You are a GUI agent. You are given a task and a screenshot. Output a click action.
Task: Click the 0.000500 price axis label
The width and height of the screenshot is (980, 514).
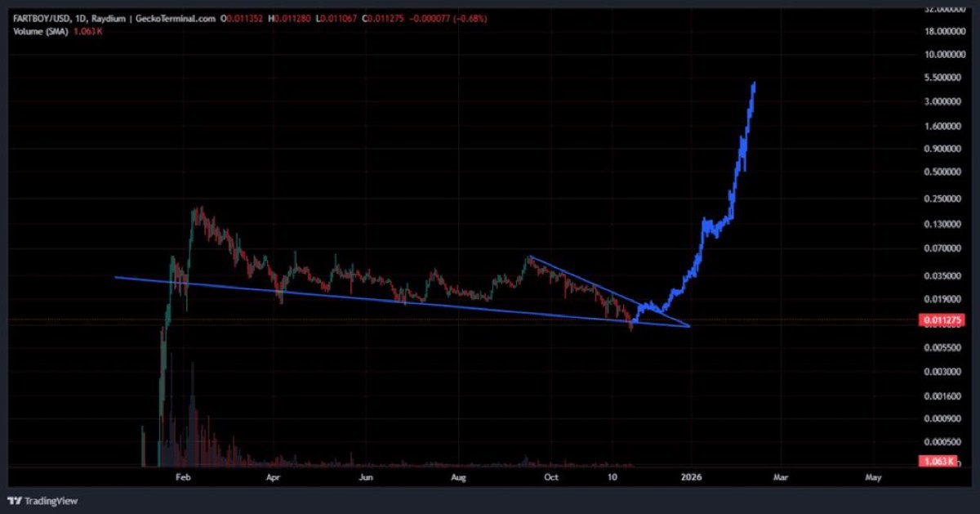click(x=942, y=442)
